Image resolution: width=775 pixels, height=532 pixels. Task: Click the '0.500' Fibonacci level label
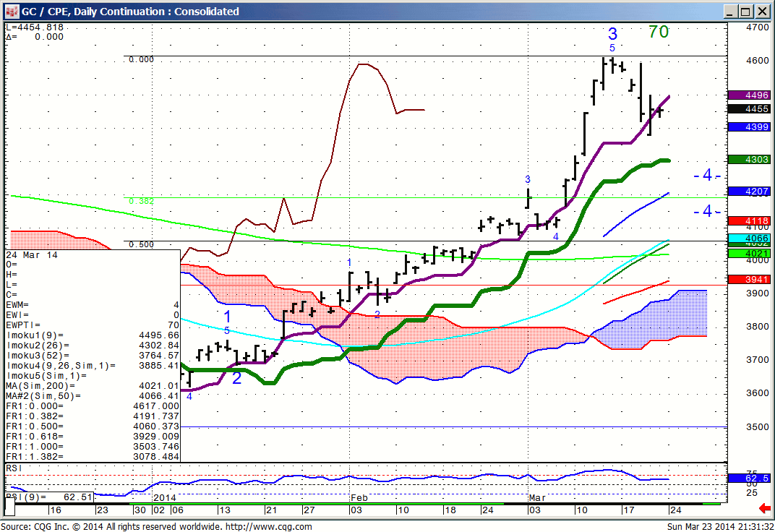pos(142,244)
